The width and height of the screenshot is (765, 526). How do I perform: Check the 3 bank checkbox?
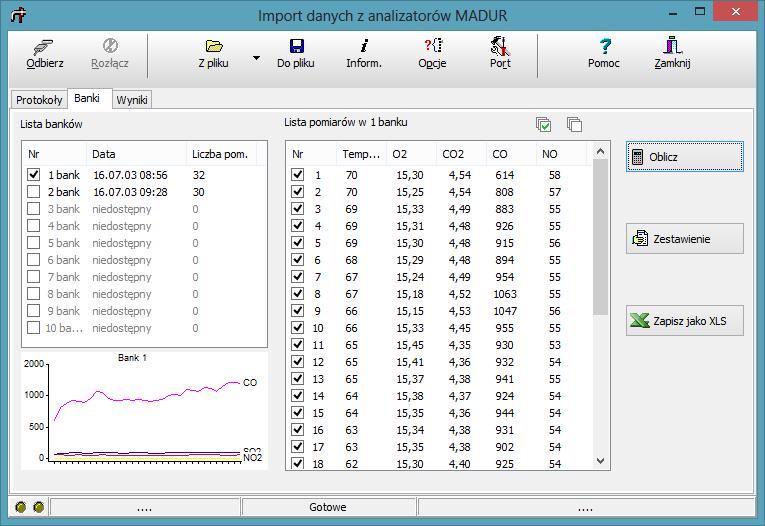33,209
